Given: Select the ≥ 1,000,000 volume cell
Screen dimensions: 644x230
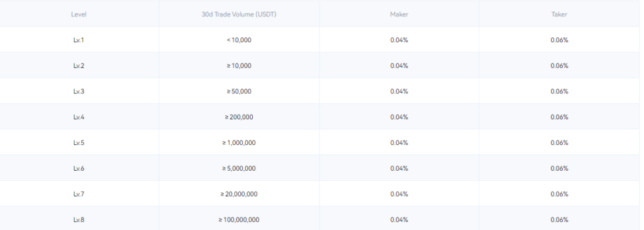Looking at the screenshot, I should point(239,143).
